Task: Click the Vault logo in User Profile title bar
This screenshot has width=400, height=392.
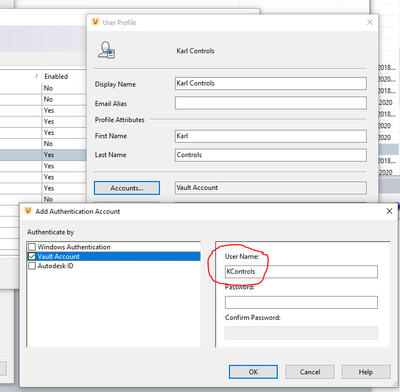Action: click(x=96, y=22)
